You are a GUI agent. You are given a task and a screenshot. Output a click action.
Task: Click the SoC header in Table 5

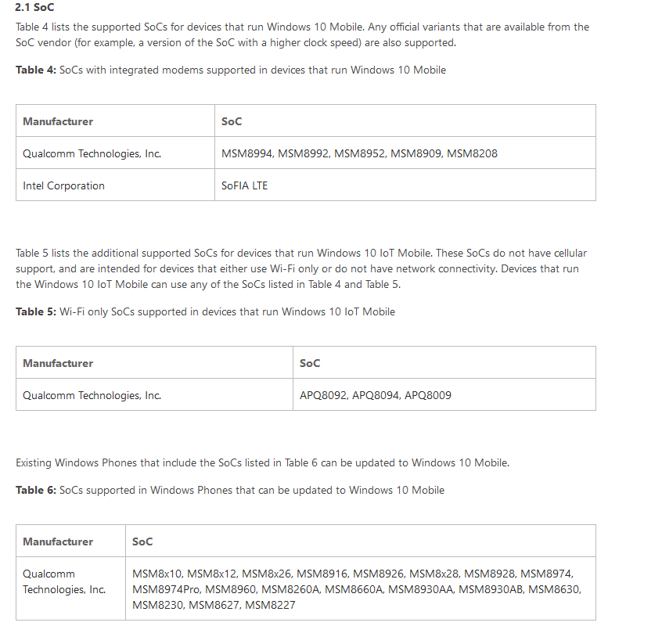pyautogui.click(x=444, y=362)
